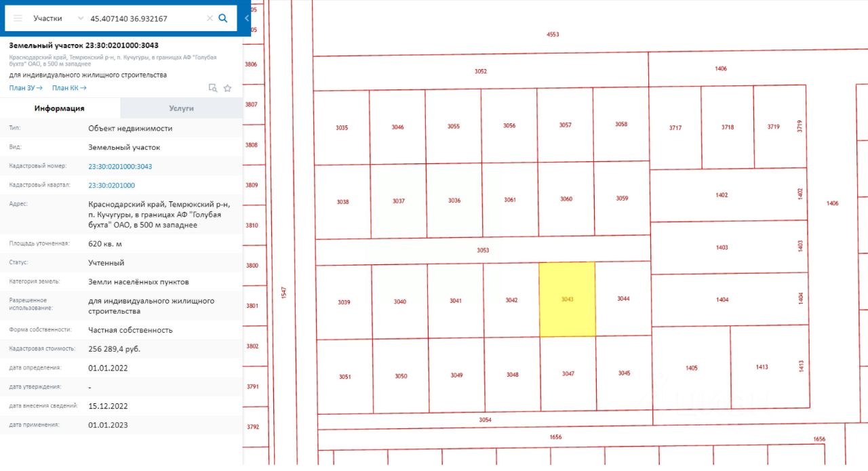Open cadastral quarter link 23:30:0201000
This screenshot has width=868, height=471.
click(x=112, y=185)
